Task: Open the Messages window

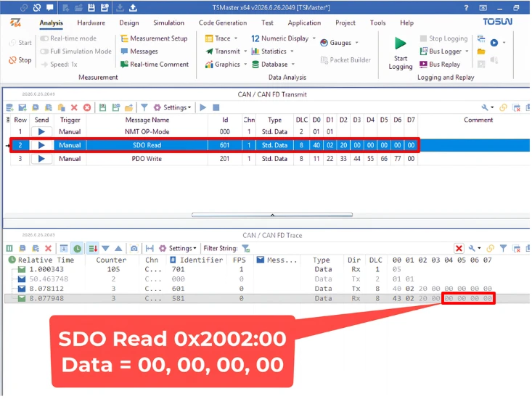Action: pyautogui.click(x=139, y=52)
